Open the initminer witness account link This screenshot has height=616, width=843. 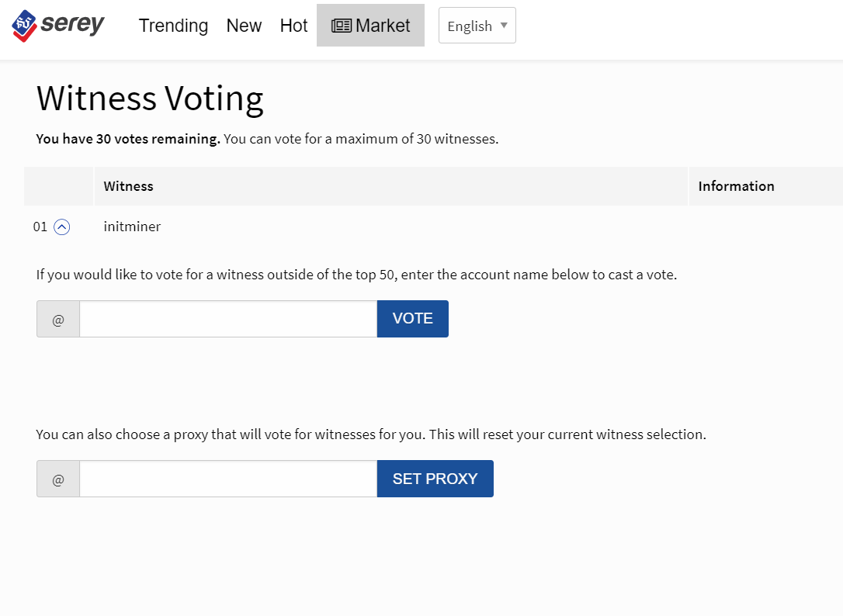click(x=132, y=227)
